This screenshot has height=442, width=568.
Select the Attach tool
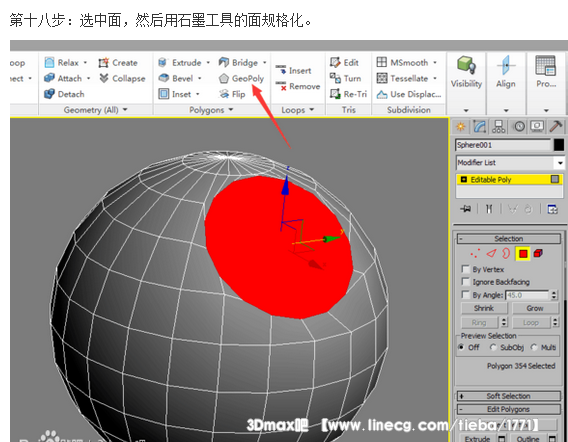pyautogui.click(x=63, y=78)
